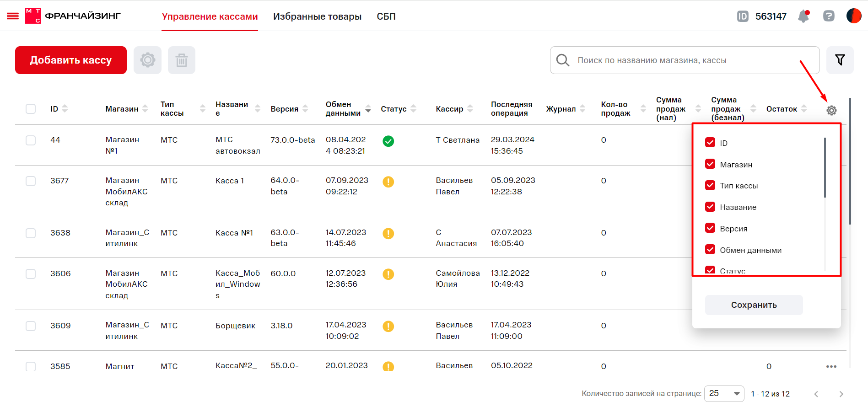Sort table by Кассир column
This screenshot has height=407, width=868.
click(x=470, y=108)
